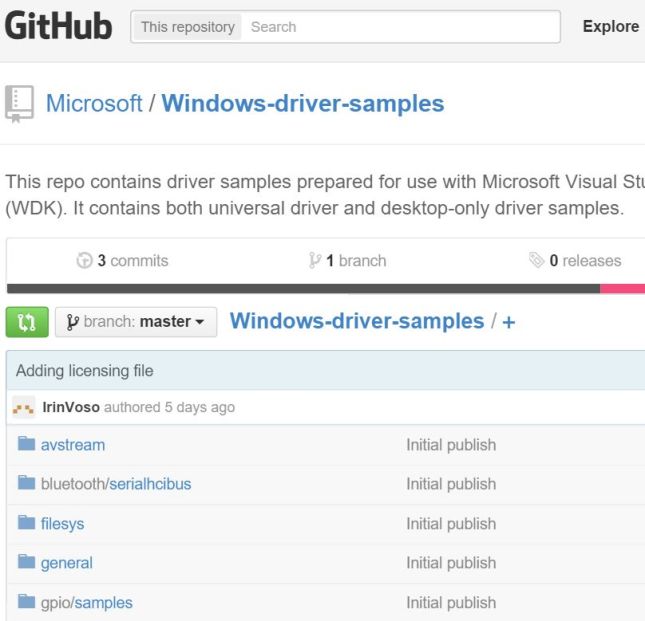Open the branch: master dropdown
Screen dimensions: 645x621
(x=135, y=322)
